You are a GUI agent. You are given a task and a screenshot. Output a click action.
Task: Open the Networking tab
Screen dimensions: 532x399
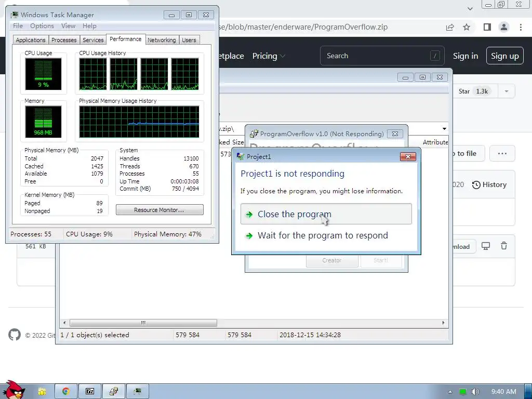click(162, 40)
